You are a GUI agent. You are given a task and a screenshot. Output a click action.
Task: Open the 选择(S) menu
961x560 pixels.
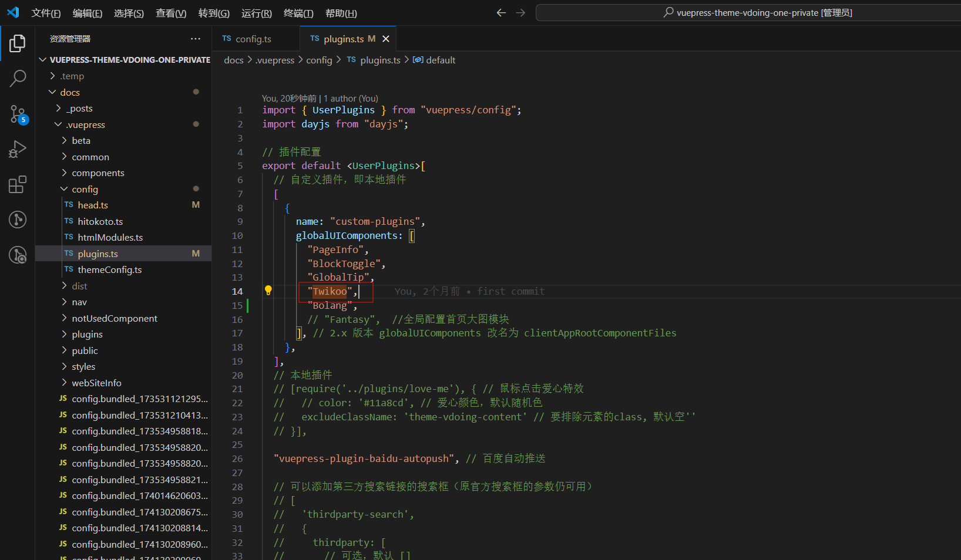tap(129, 13)
